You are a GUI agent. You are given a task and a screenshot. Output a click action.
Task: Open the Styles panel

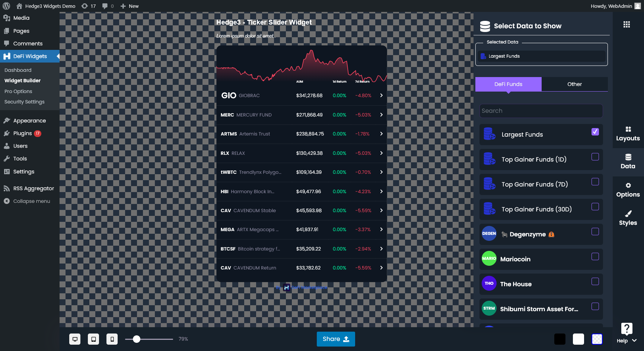[x=628, y=218]
